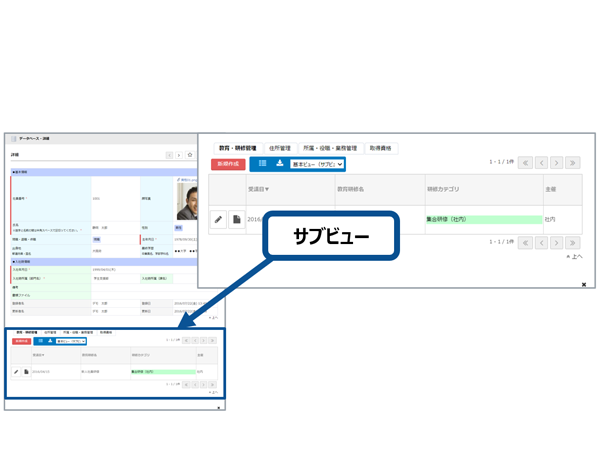Image resolution: width=600 pixels, height=450 pixels.
Task: Click download icon in enlarged panel's blue toolbar
Action: click(x=280, y=163)
